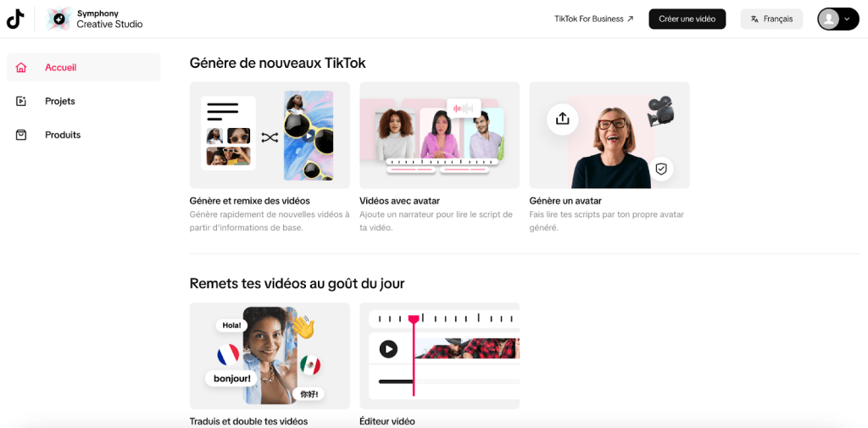
Task: Click the profile avatar picture
Action: point(829,19)
